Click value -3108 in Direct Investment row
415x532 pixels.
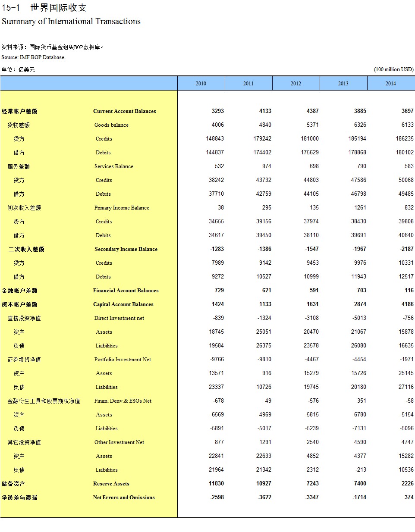click(311, 318)
